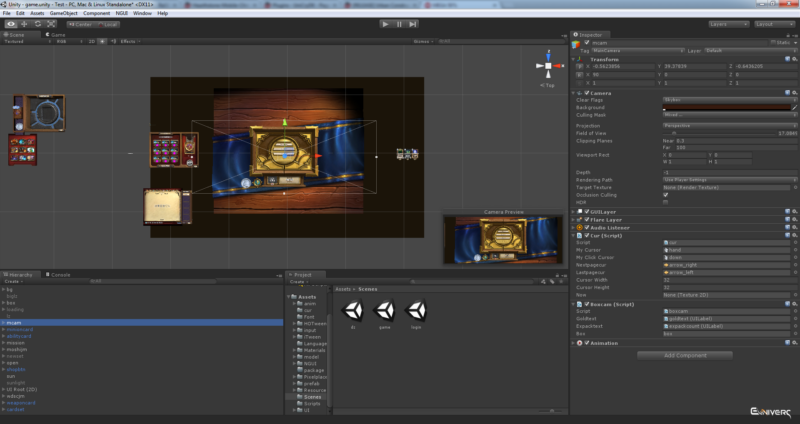Screen dimensions: 800x424
Task: Toggle Local handle rotation button
Action: (108, 24)
